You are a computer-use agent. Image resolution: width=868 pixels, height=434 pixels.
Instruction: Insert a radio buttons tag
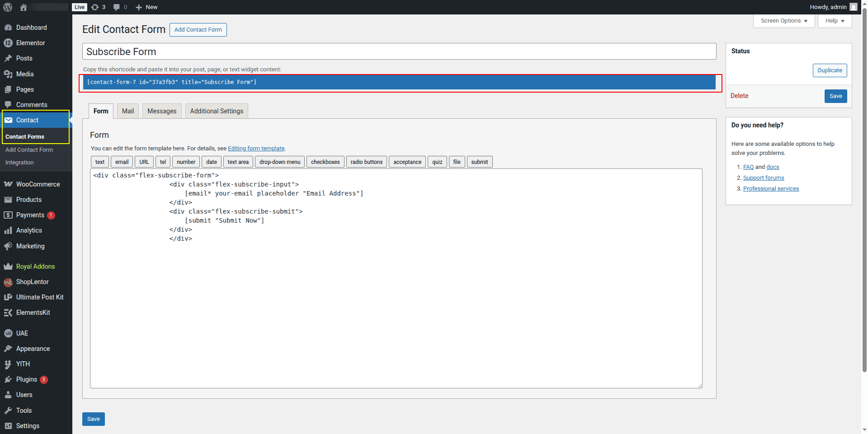coord(366,162)
